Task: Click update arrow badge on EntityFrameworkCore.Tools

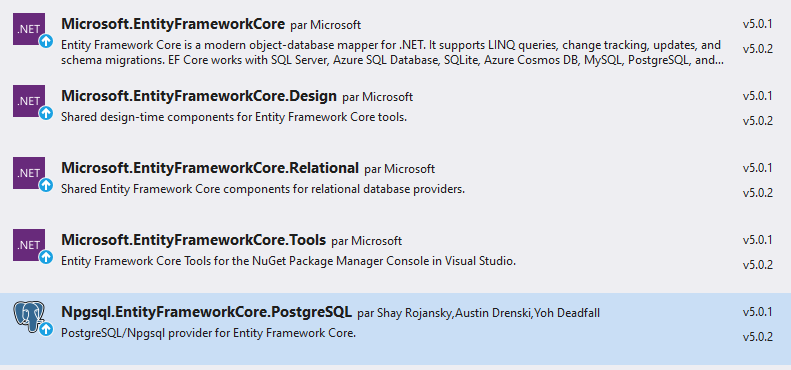Action: 46,257
